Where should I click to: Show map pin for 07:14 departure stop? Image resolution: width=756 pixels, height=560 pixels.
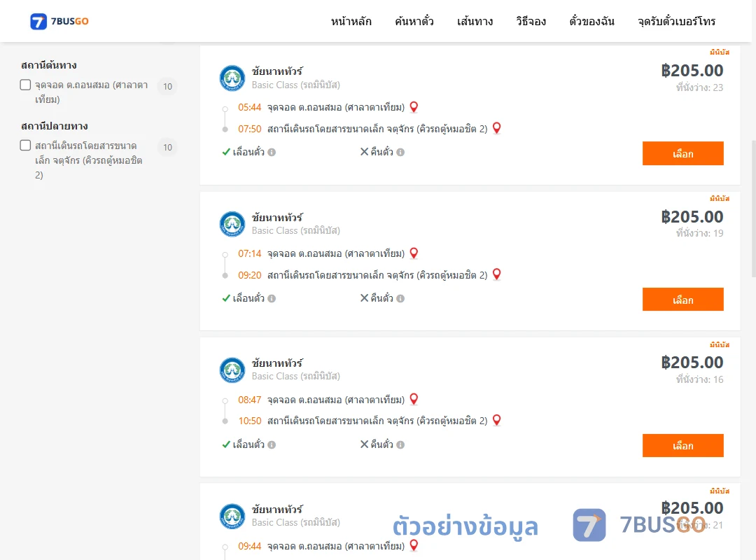tap(414, 253)
